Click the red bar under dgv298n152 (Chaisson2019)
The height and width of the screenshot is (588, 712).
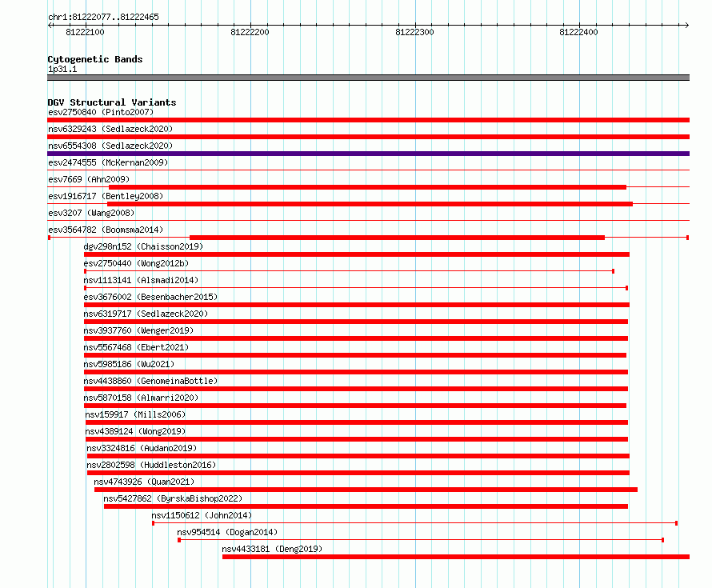pyautogui.click(x=357, y=254)
